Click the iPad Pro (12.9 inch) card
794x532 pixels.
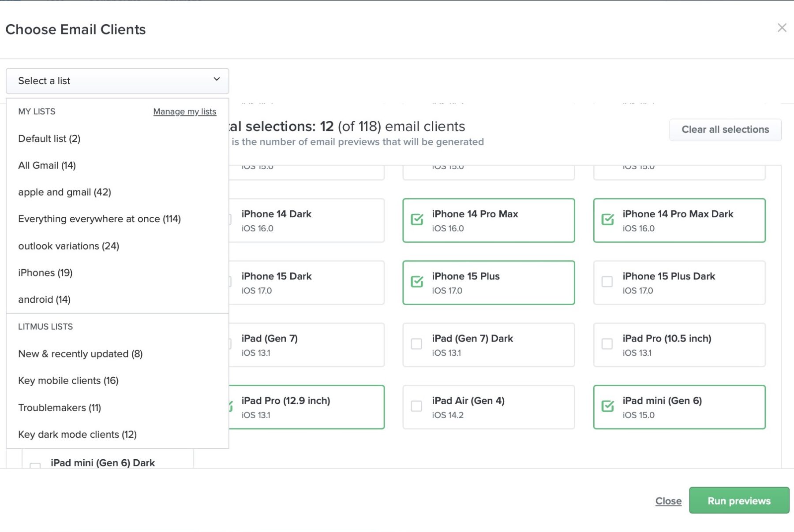pyautogui.click(x=307, y=407)
